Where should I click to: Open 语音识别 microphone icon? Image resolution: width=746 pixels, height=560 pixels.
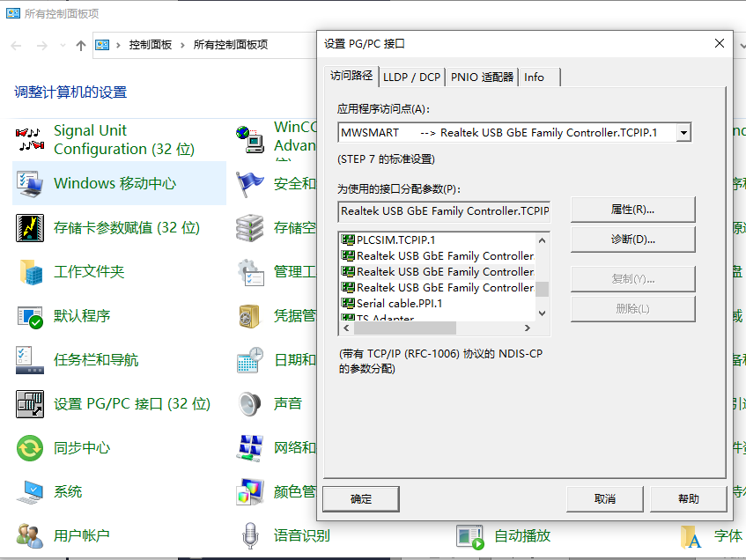250,535
